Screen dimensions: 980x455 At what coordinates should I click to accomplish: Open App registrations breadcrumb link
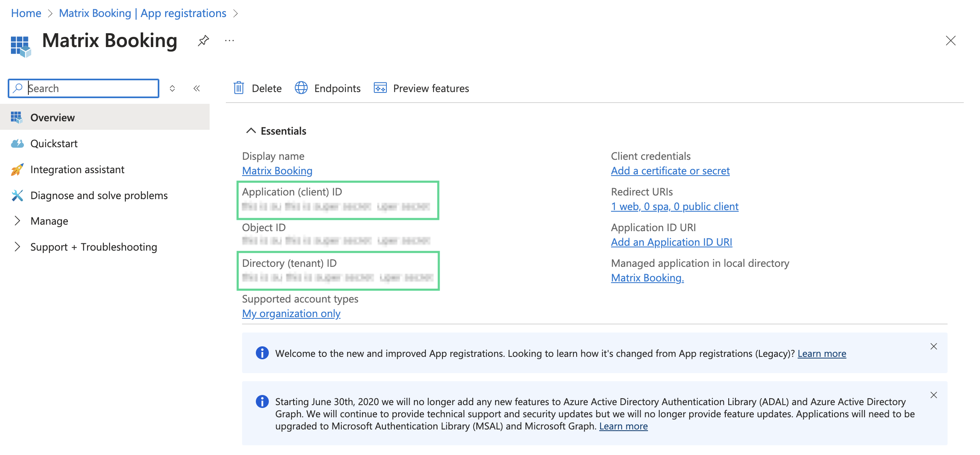click(143, 13)
